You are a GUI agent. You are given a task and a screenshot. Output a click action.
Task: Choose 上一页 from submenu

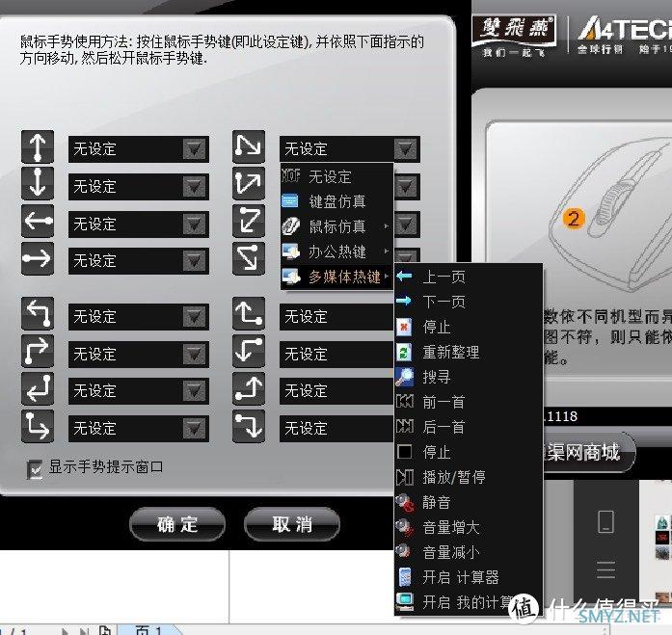[469, 277]
